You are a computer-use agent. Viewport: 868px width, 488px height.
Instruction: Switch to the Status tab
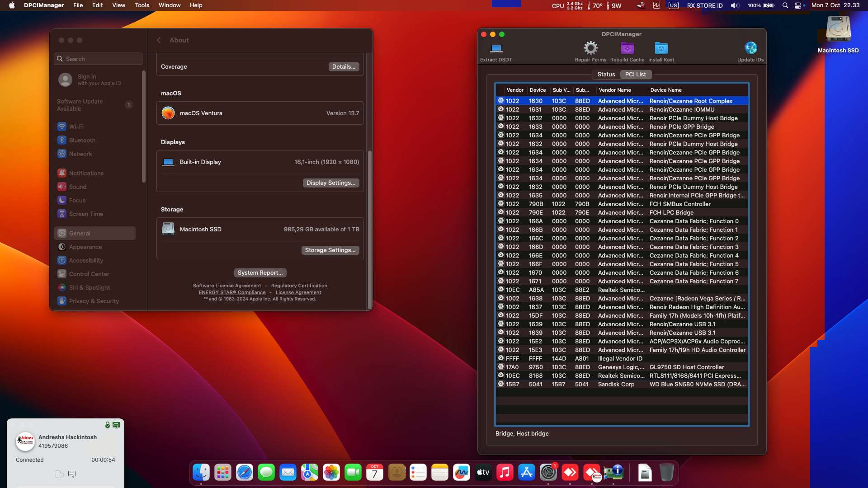click(x=606, y=74)
